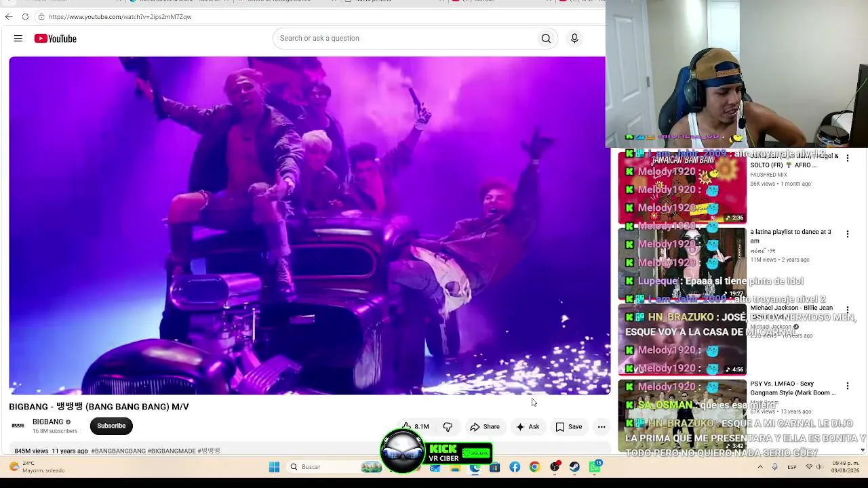868x488 pixels.
Task: Save the video to a playlist
Action: (569, 427)
